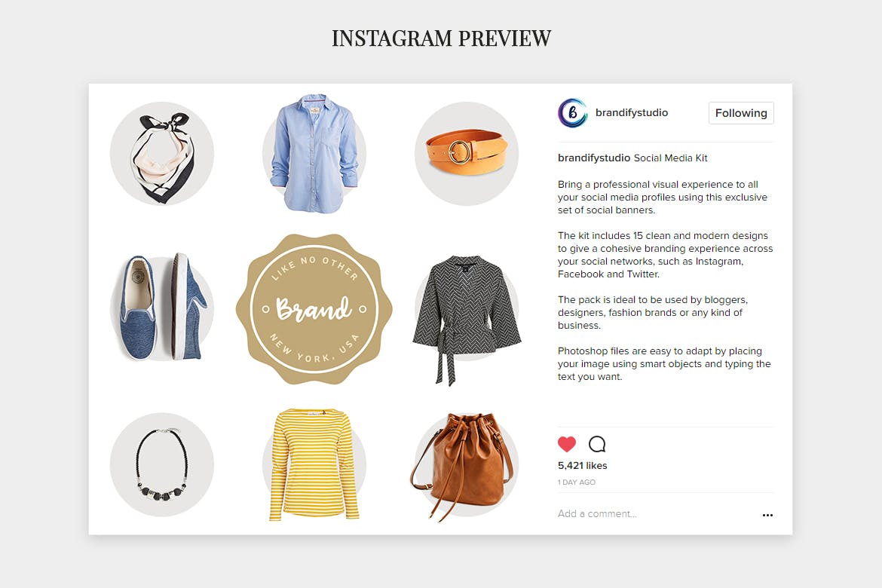Open the brandifystudio username in the header

632,112
